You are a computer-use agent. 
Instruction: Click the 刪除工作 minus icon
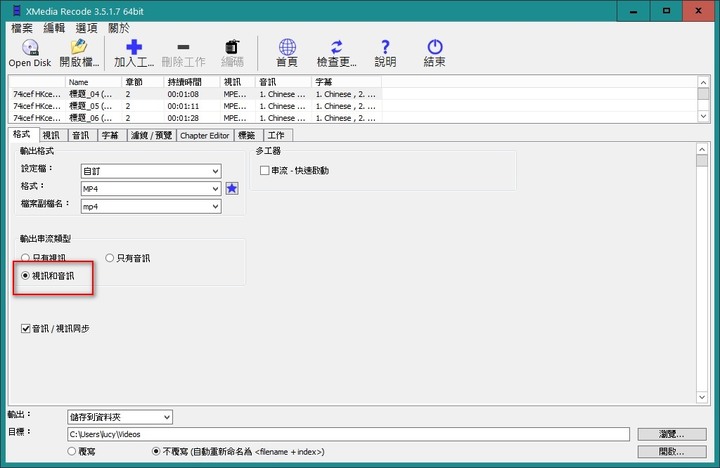(183, 47)
